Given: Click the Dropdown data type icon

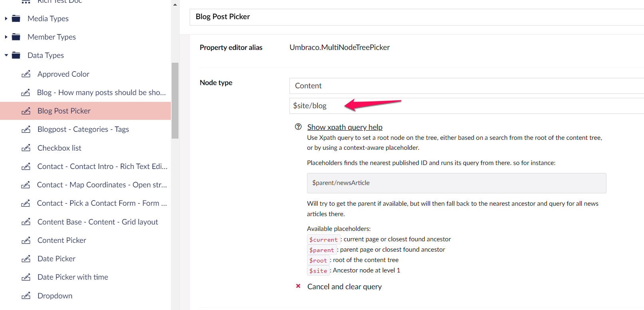Looking at the screenshot, I should tap(26, 296).
